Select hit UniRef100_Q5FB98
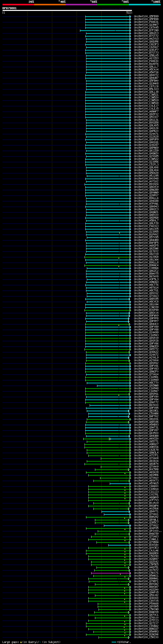This screenshot has width=163, height=644. click(146, 19)
